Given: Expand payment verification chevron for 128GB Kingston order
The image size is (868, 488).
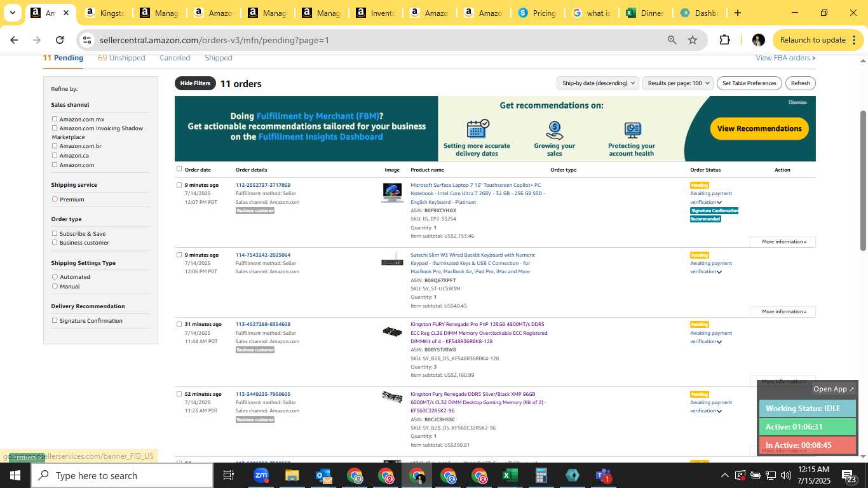Looking at the screenshot, I should point(719,342).
